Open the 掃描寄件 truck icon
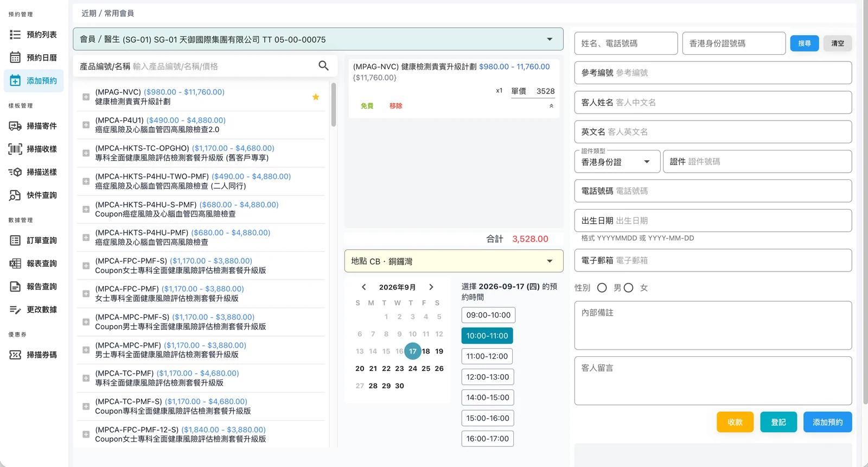 tap(15, 126)
